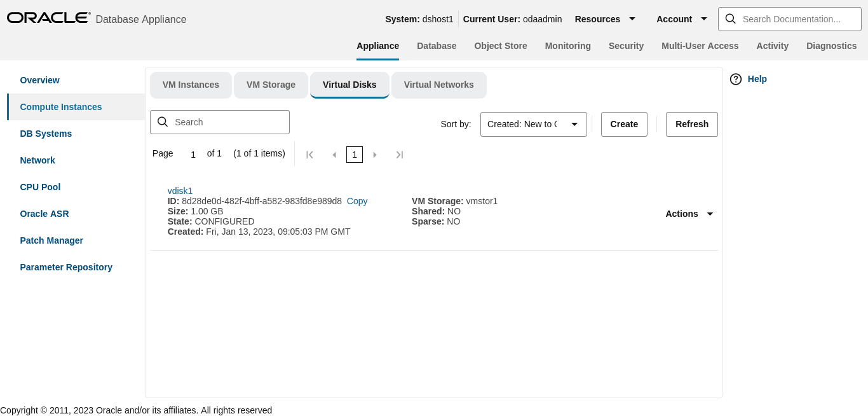Jump to the first page using pagination icon
Image resolution: width=868 pixels, height=416 pixels.
pyautogui.click(x=309, y=154)
